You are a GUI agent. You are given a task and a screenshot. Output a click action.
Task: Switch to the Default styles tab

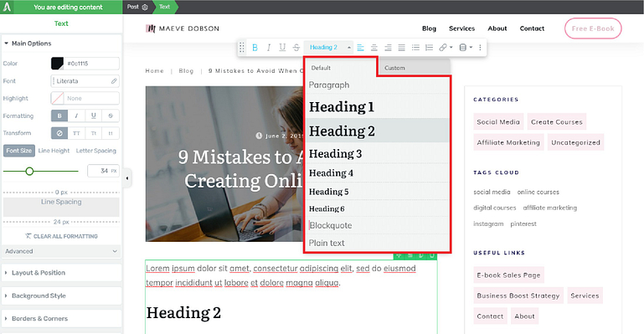341,68
